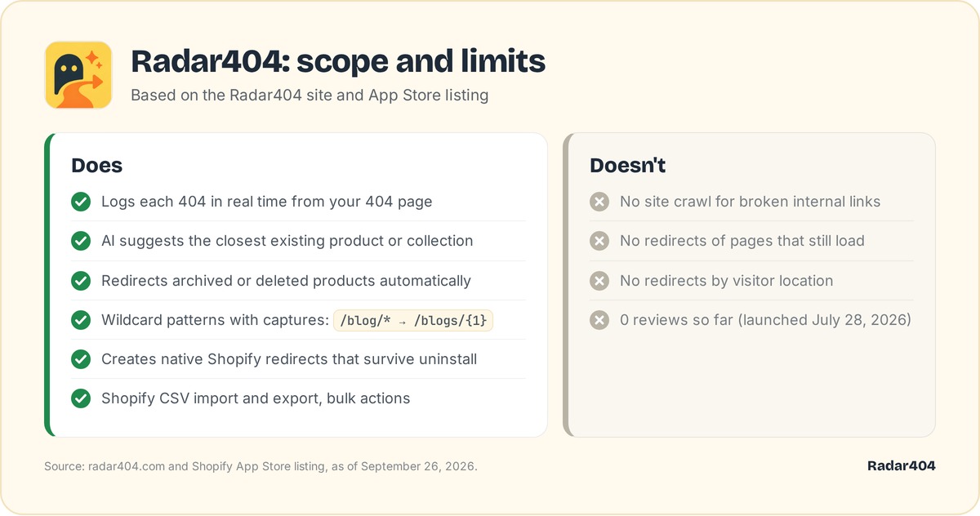Viewport: 980px width, 516px height.
Task: Click the source footnote mentioning radar404.com
Action: click(261, 466)
